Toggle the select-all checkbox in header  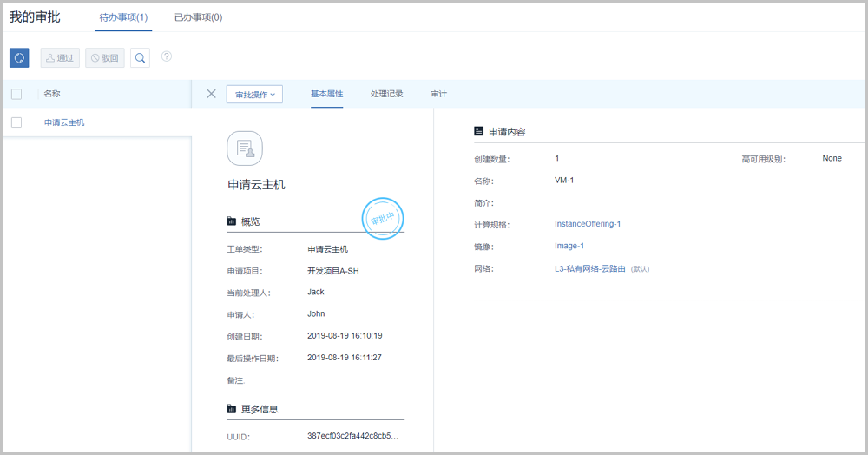click(16, 94)
